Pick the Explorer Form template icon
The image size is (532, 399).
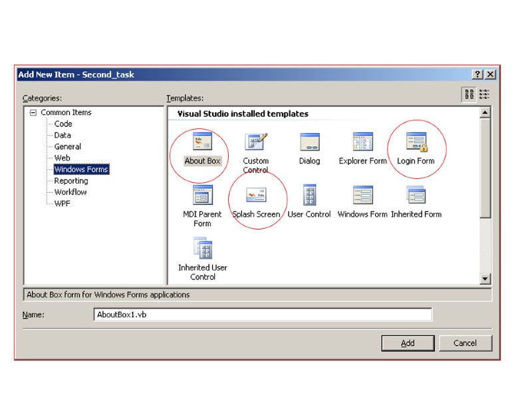point(363,141)
